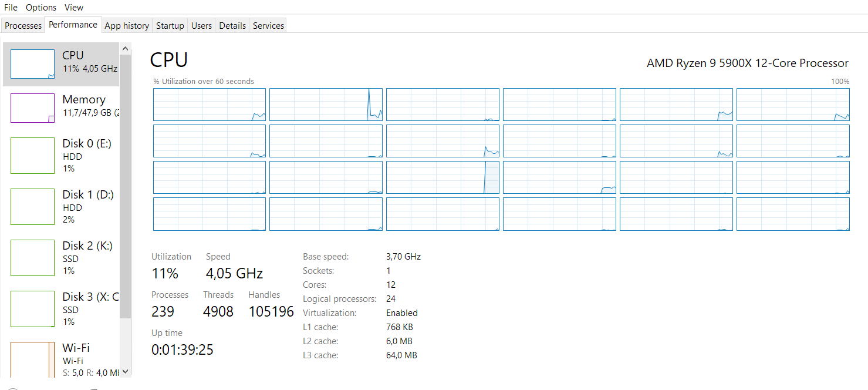Screen dimensions: 868x390
Task: Click the AMD Ryzen 9 5900X processor name
Action: coord(748,63)
